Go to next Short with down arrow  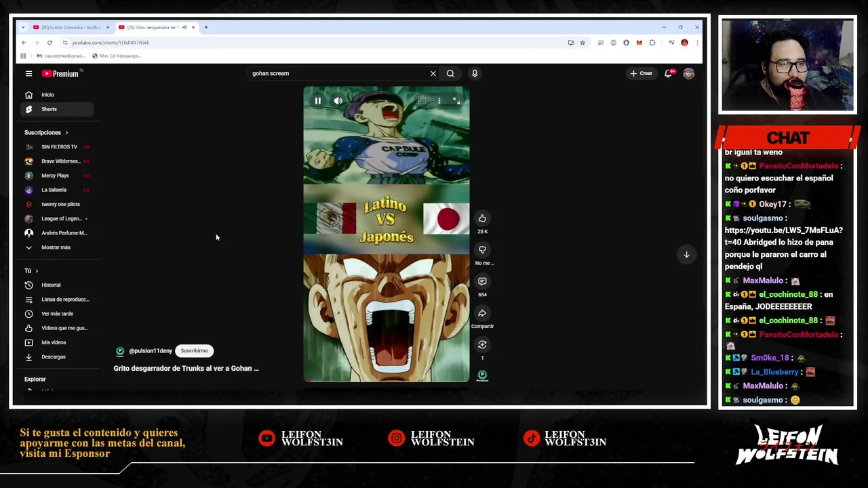(686, 255)
